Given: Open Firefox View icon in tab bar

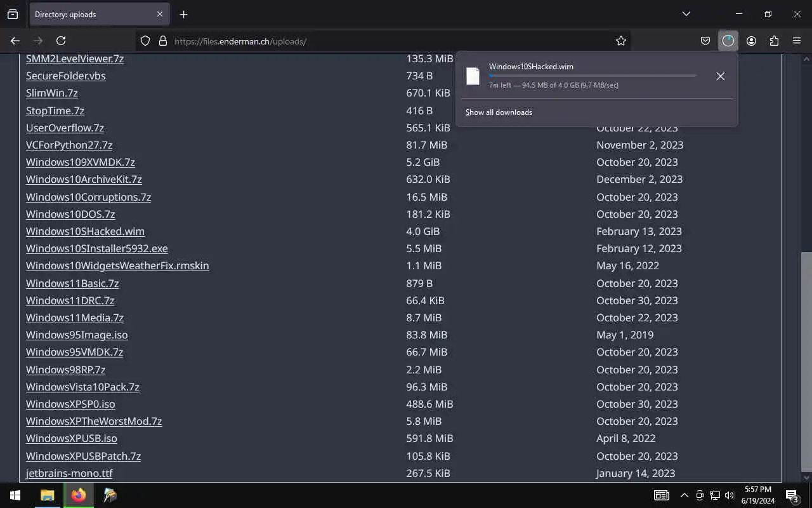Looking at the screenshot, I should click(x=13, y=14).
